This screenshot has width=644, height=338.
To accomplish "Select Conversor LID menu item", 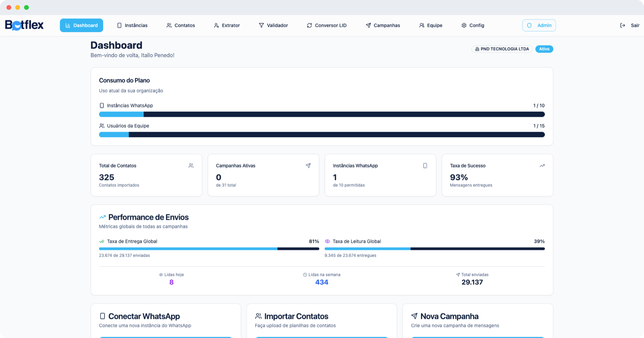I will click(x=327, y=25).
